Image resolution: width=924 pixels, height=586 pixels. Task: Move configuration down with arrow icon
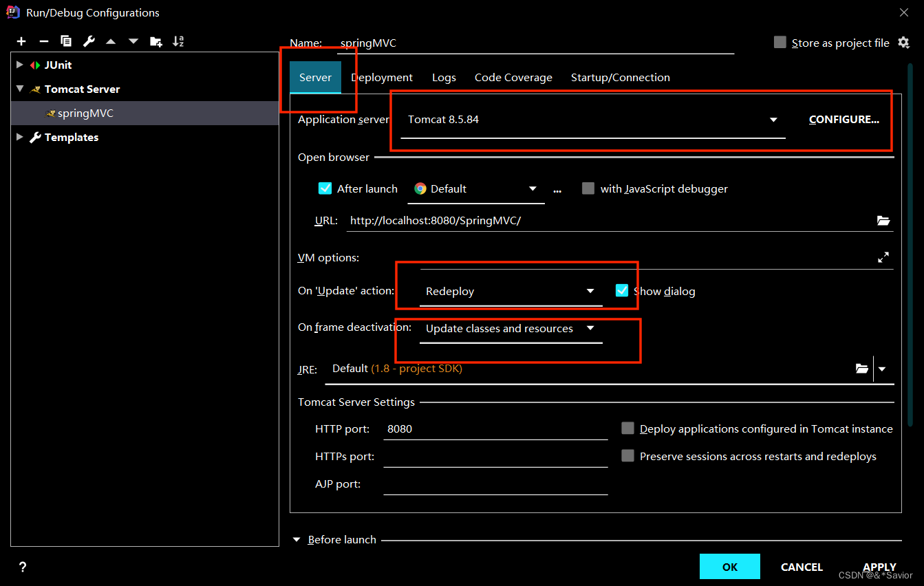pos(133,41)
